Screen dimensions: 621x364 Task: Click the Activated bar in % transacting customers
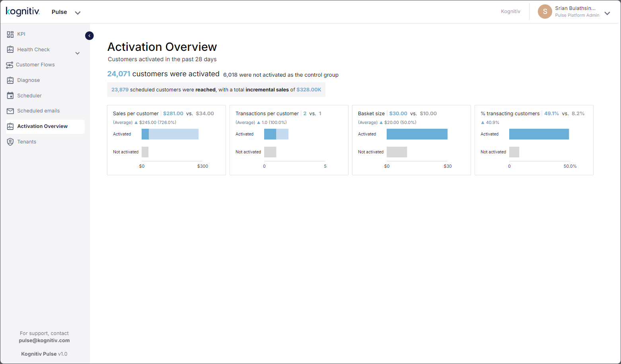coord(539,134)
